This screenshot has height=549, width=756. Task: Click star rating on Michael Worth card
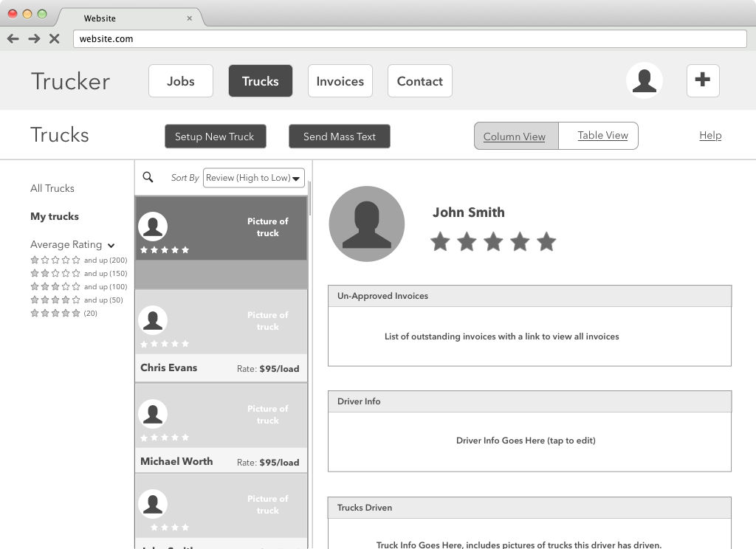[x=165, y=438]
